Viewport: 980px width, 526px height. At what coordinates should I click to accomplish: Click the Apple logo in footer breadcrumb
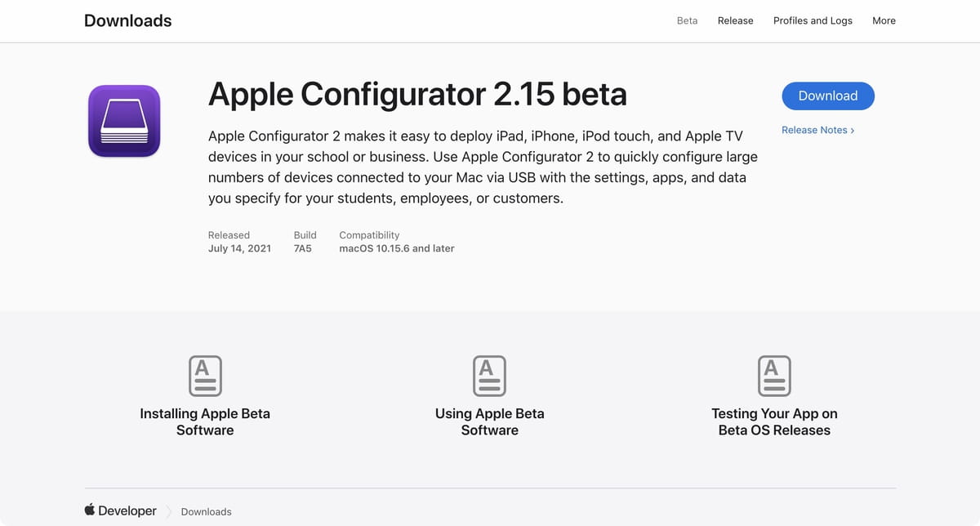click(90, 510)
